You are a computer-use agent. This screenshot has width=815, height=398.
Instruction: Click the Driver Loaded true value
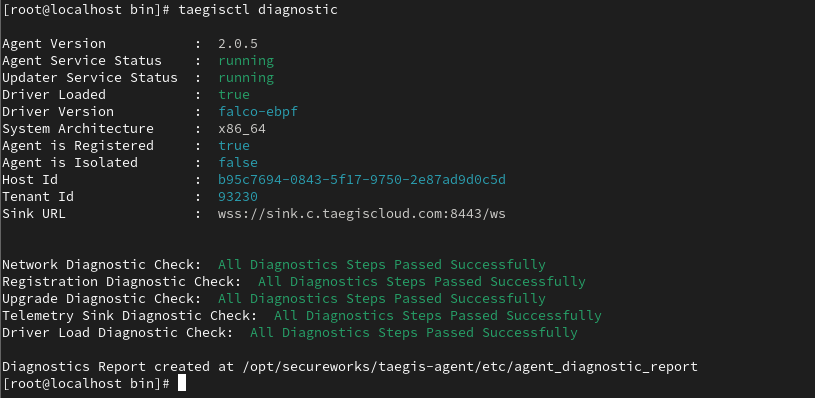[234, 95]
